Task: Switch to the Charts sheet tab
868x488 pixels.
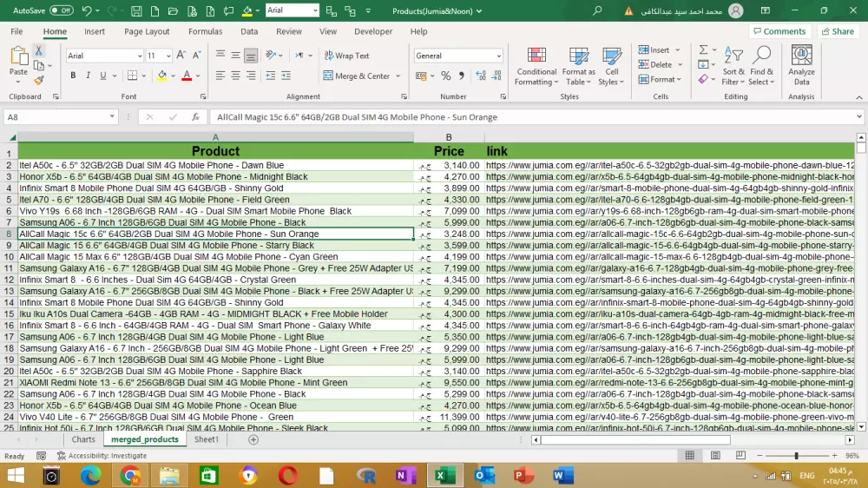Action: tap(83, 439)
